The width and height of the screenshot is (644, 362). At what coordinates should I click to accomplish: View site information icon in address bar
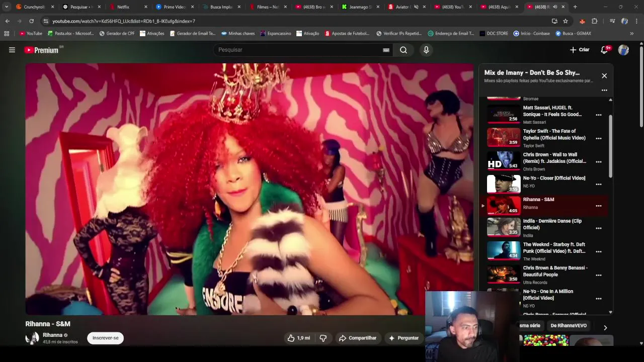[x=46, y=21]
